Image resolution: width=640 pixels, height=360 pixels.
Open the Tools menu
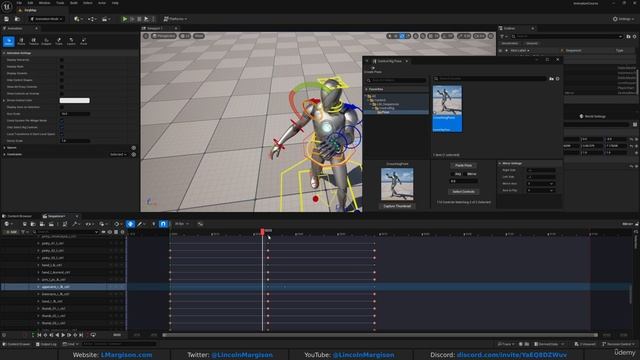60,3
